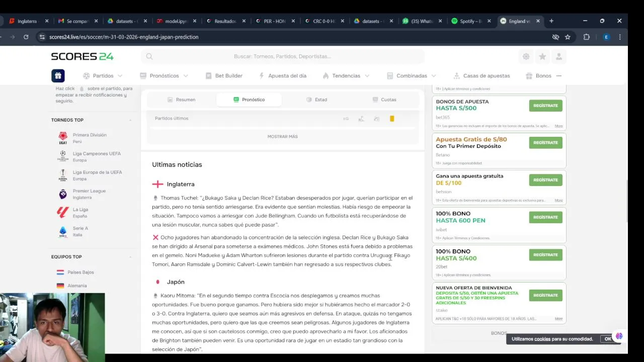
Task: Select the corner kick stat icon
Action: 361,119
